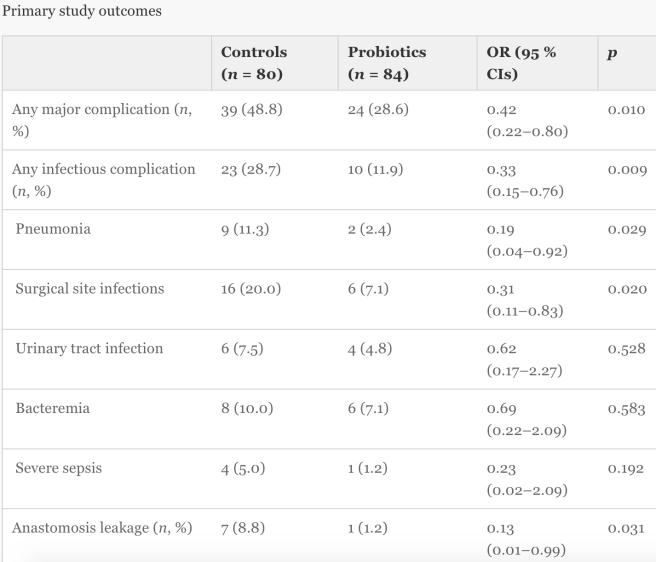Screen dimensions: 656x562
Task: Click the "Anastomosis leakage" row label
Action: coord(102,528)
